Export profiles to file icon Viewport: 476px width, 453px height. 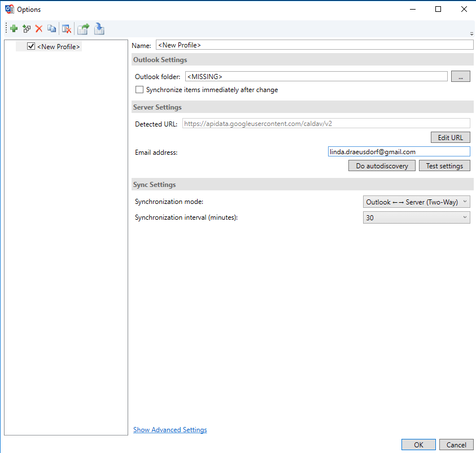(x=83, y=29)
